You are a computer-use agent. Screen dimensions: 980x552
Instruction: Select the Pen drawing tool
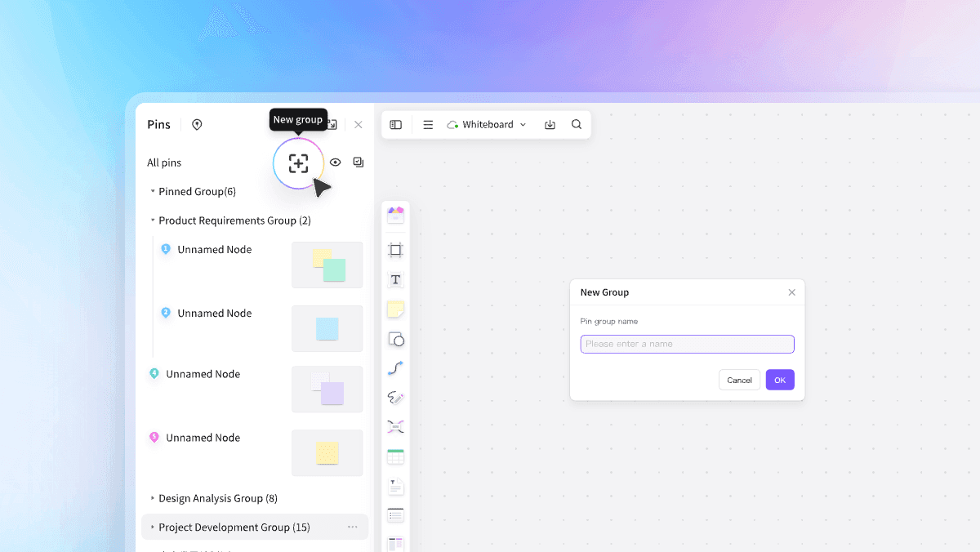[395, 398]
